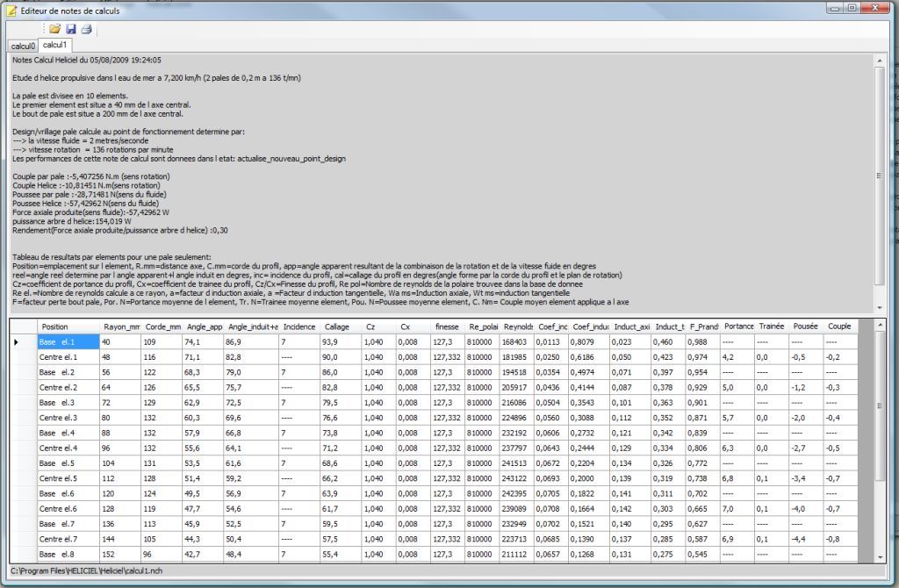Select the 'Centre el.1' cell
Screen dimensions: 899x588
pyautogui.click(x=68, y=357)
